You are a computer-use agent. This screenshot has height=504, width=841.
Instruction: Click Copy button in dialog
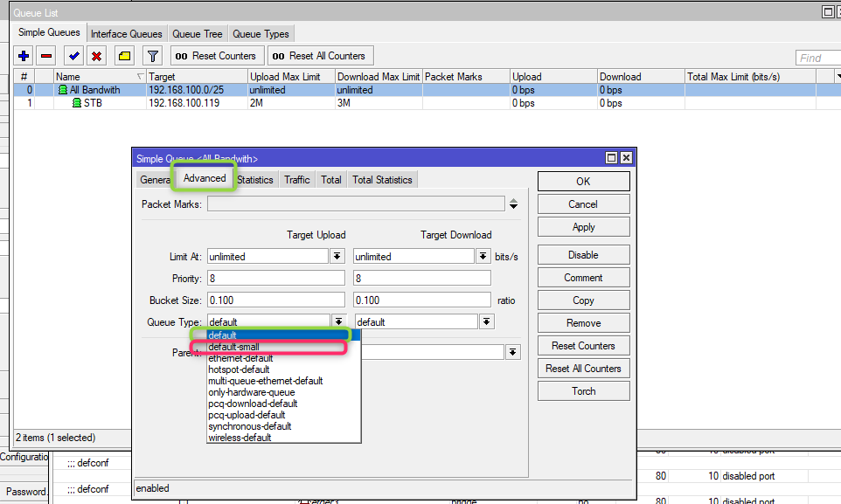tap(584, 300)
